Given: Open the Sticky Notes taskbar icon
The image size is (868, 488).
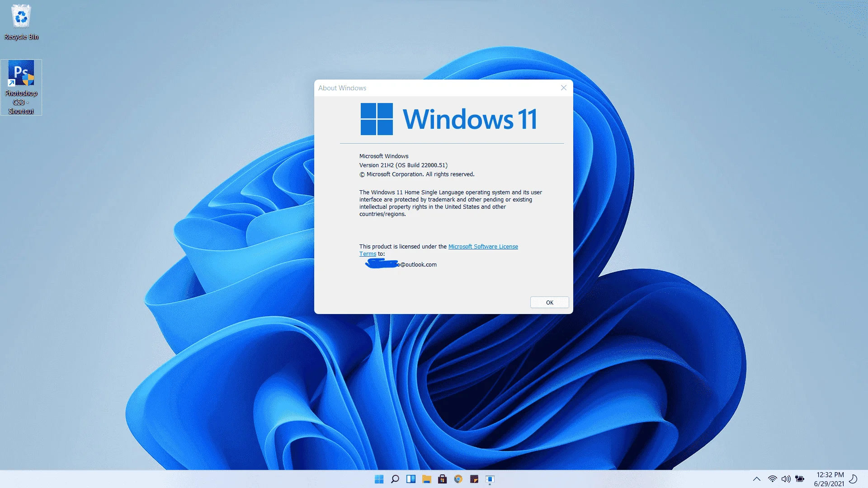Looking at the screenshot, I should [474, 479].
